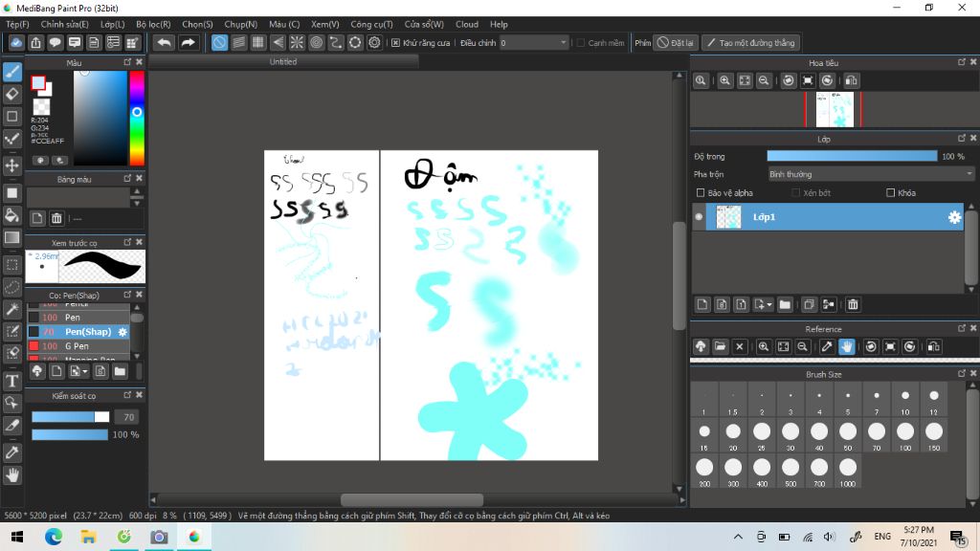Adjust the Độ trong opacity slider
The image size is (980, 551).
point(852,156)
